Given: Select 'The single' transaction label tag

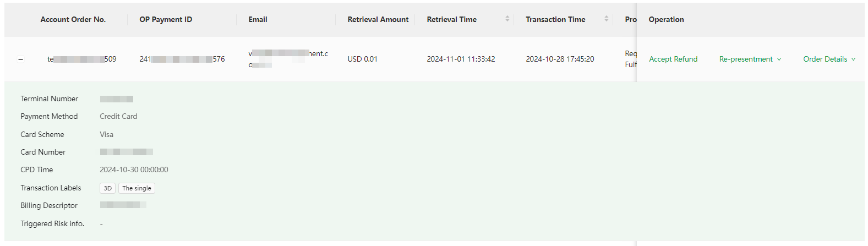Looking at the screenshot, I should coord(137,188).
